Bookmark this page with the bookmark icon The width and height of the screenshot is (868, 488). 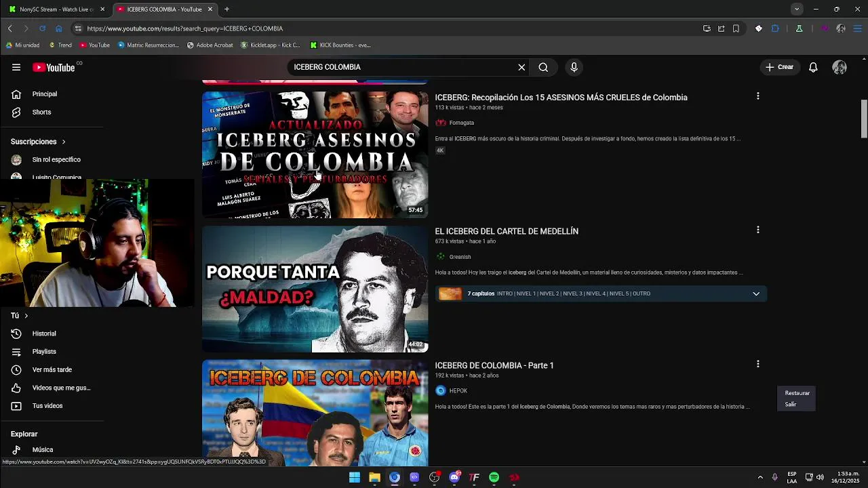pyautogui.click(x=736, y=28)
